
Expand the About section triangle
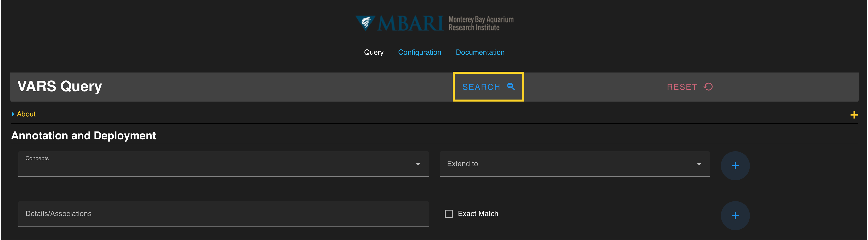tap(13, 114)
